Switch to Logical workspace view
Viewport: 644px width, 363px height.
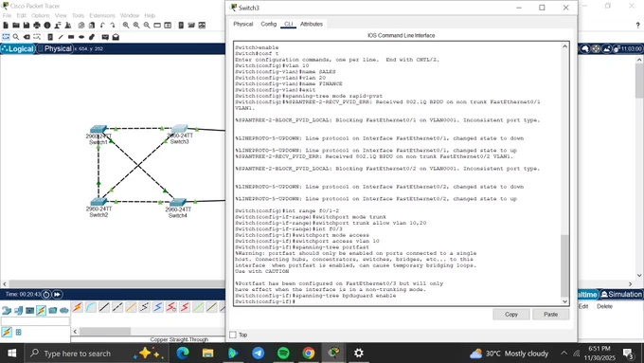(x=17, y=49)
